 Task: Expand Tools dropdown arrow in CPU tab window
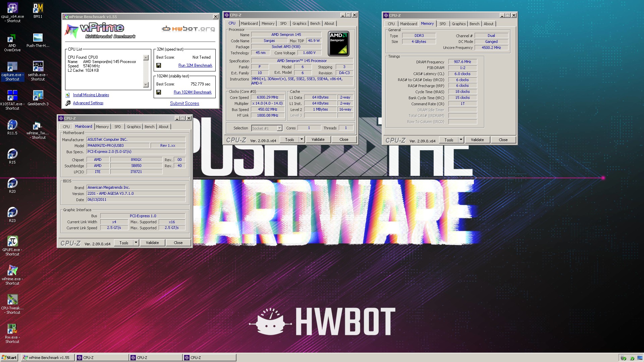(302, 139)
